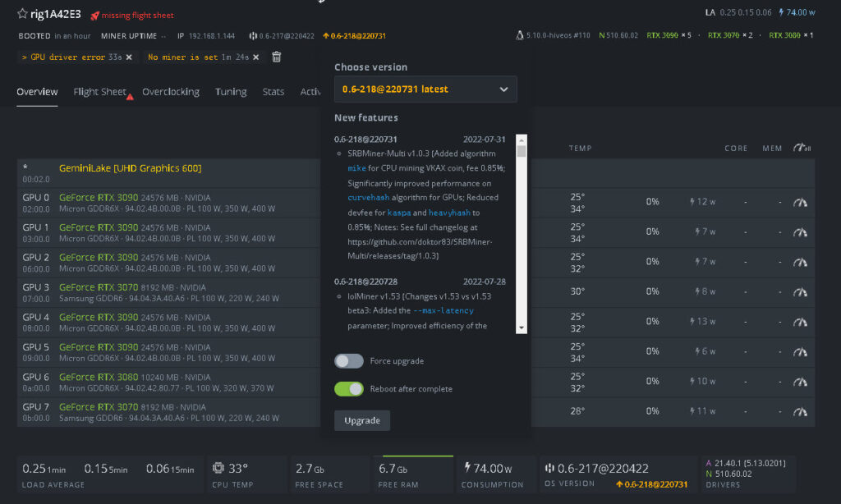This screenshot has width=841, height=504.
Task: Open GPU 7 tuning gauge icon
Action: pyautogui.click(x=800, y=412)
